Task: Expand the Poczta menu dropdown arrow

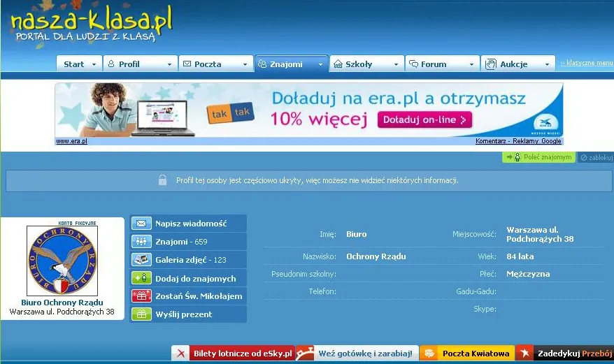Action: pyautogui.click(x=245, y=64)
